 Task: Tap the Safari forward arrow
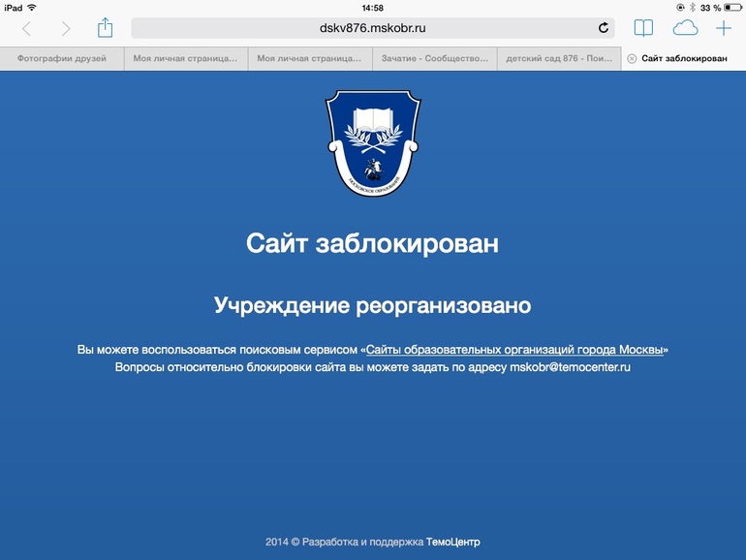coord(66,29)
